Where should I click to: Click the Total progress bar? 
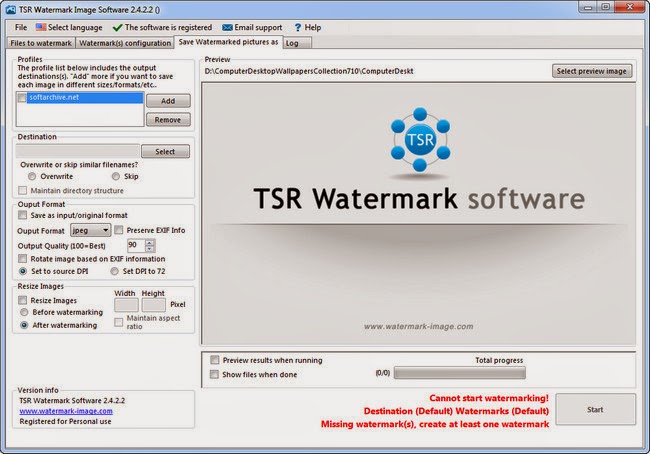[460, 373]
